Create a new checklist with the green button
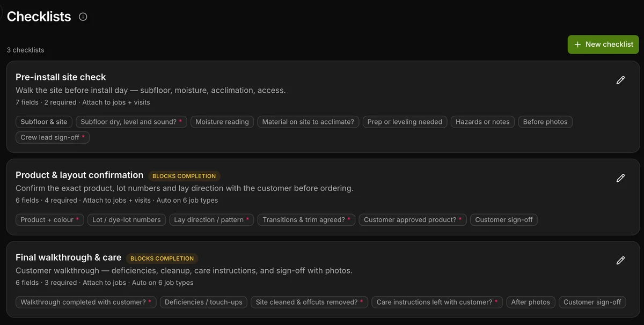The width and height of the screenshot is (644, 325). (603, 45)
